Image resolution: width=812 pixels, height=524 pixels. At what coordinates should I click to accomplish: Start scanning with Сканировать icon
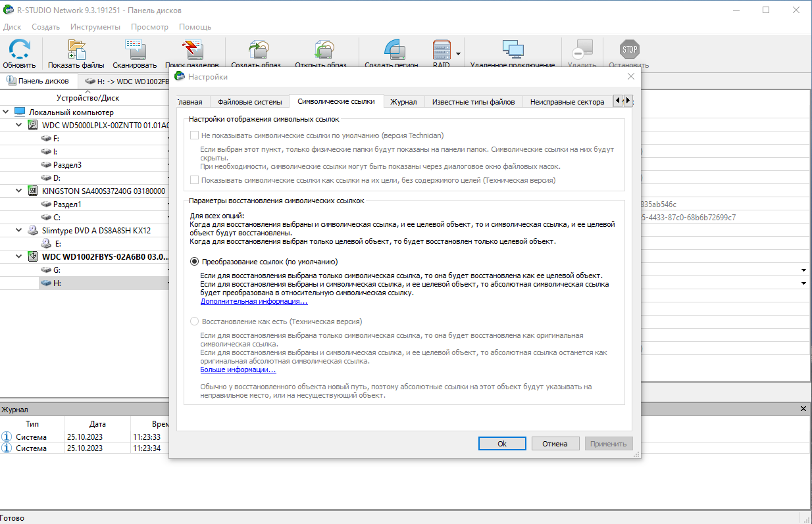click(134, 49)
